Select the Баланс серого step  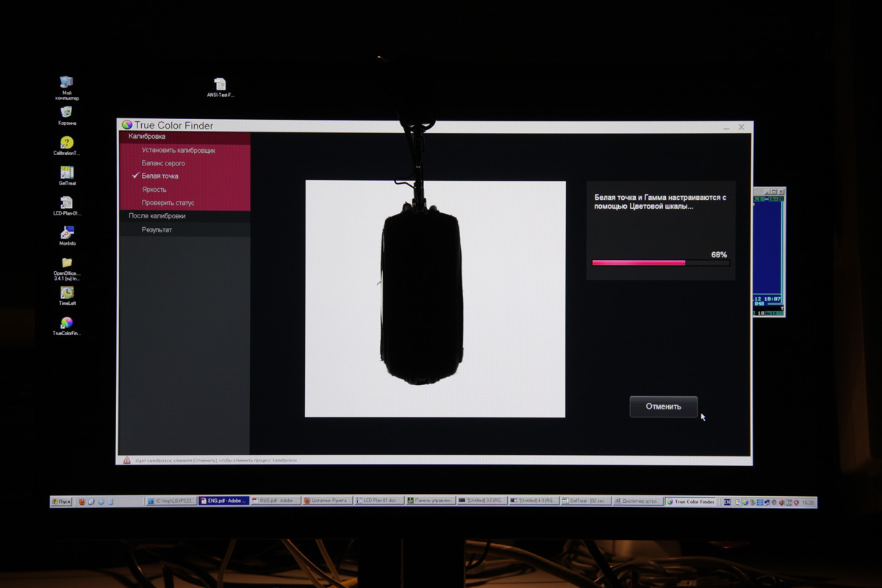[x=163, y=163]
